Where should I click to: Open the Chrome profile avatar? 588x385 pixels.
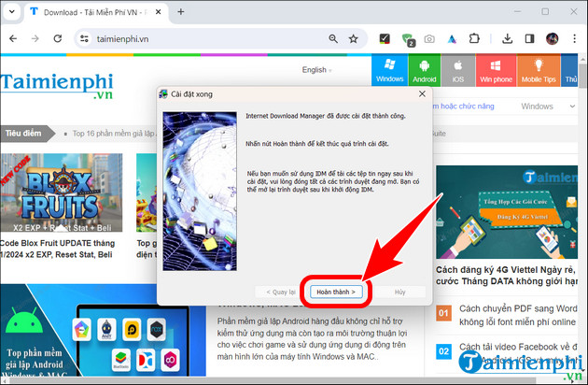552,38
